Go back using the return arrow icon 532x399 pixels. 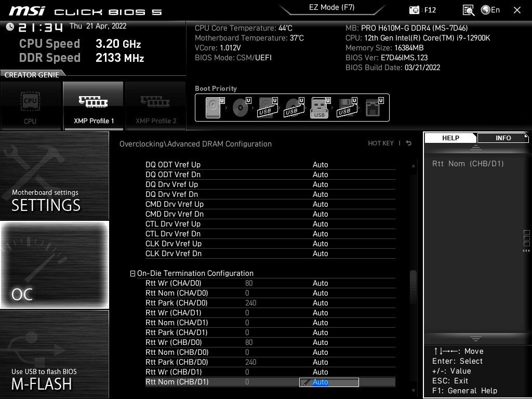[409, 143]
